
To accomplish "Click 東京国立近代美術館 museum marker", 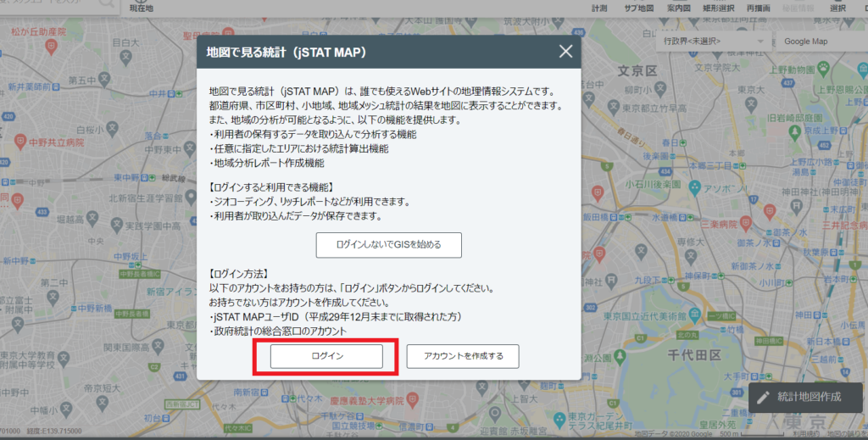I will [x=695, y=315].
